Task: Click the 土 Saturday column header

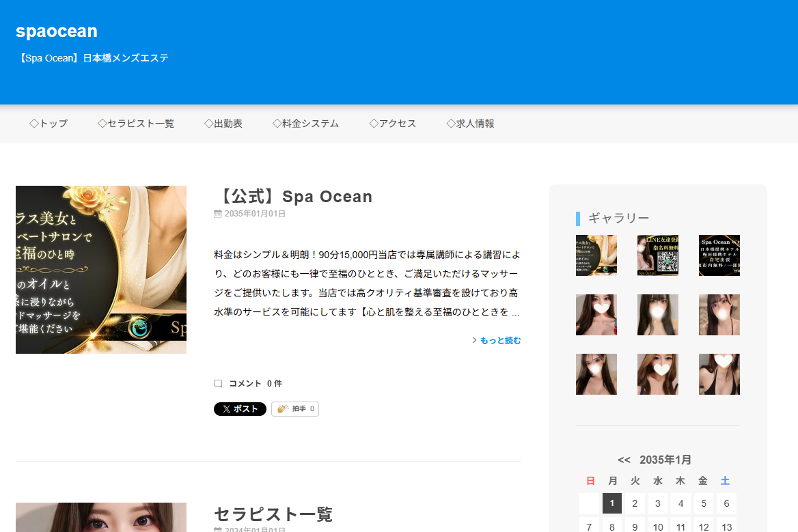Action: click(725, 481)
